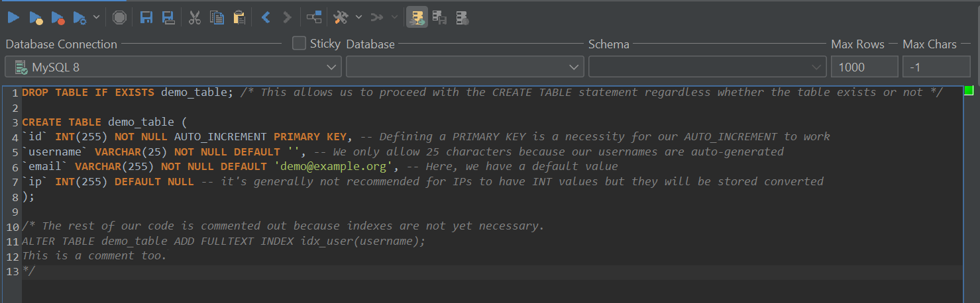The image size is (980, 303).
Task: Cut selection with the scissors icon
Action: [194, 17]
